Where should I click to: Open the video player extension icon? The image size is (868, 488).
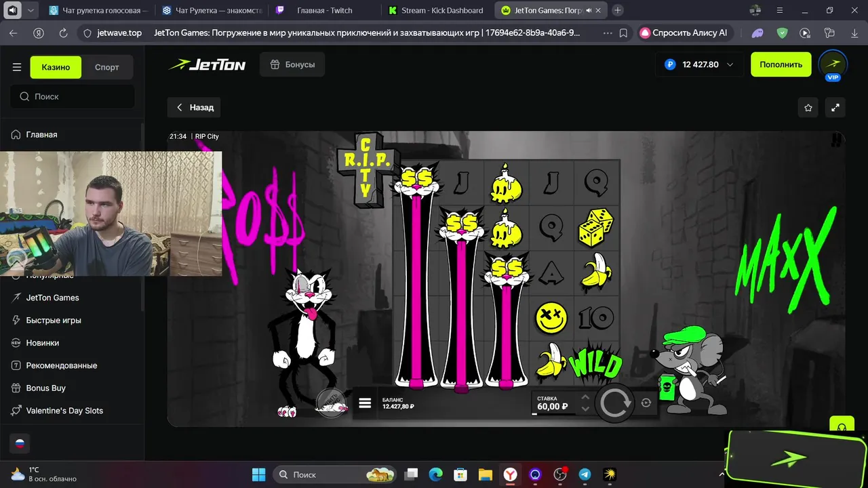click(x=805, y=33)
